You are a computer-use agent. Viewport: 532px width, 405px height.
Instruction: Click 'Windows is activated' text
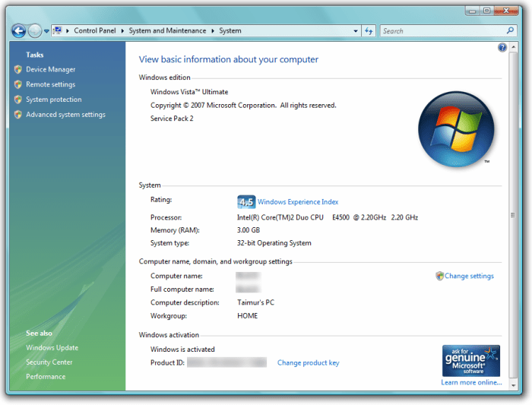182,350
